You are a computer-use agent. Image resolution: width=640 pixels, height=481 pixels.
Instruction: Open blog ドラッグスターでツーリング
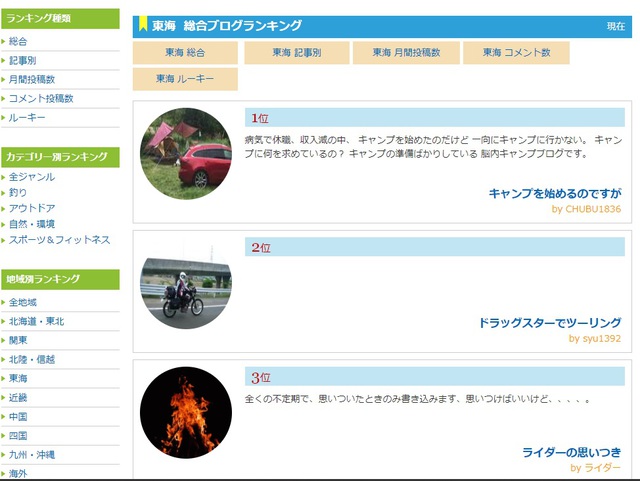pyautogui.click(x=550, y=323)
